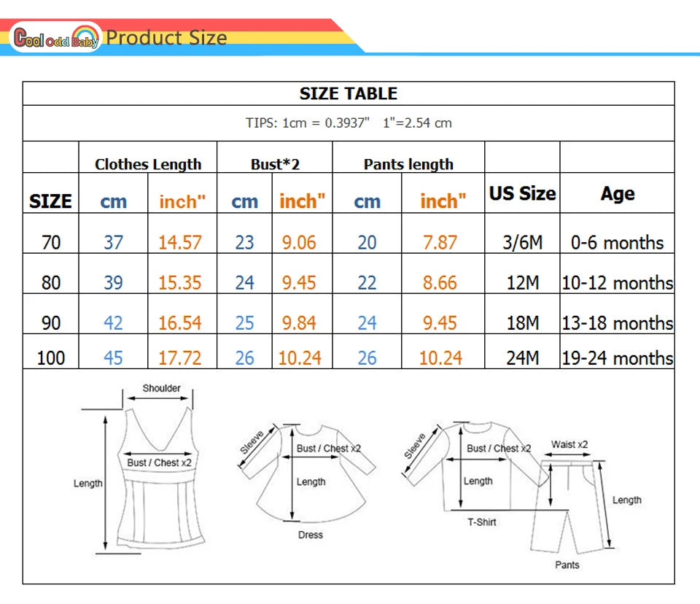Screen dimensions: 700x604
Task: Select the size 70 row
Action: pyautogui.click(x=350, y=242)
